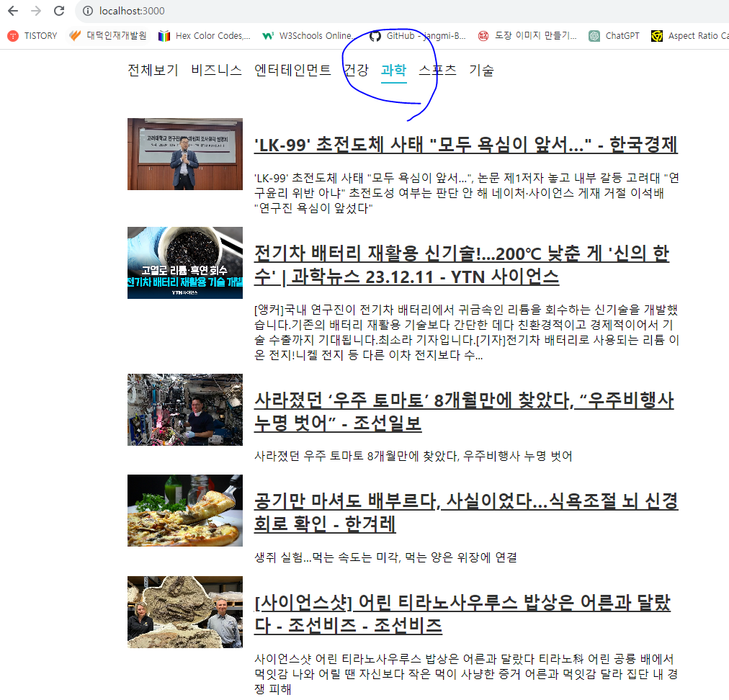The height and width of the screenshot is (700, 729).
Task: Select the 과학 category tab
Action: 394,70
